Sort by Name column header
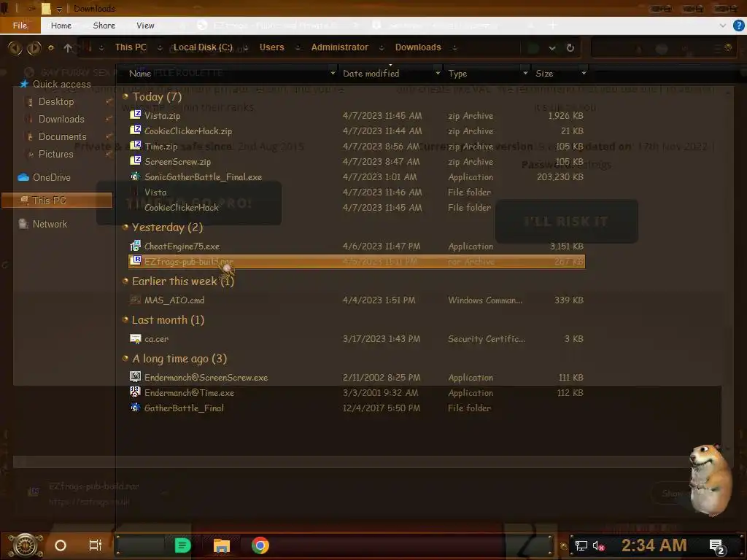 pos(140,74)
